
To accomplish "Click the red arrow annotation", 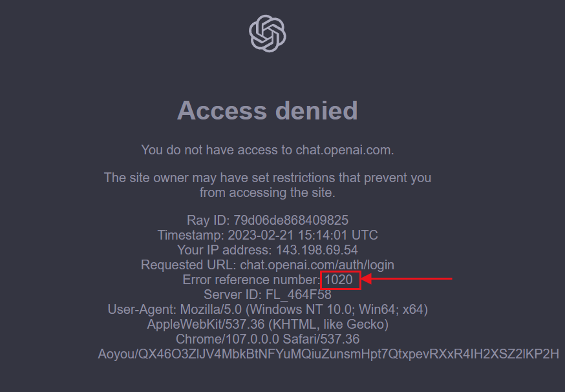I will tap(407, 278).
